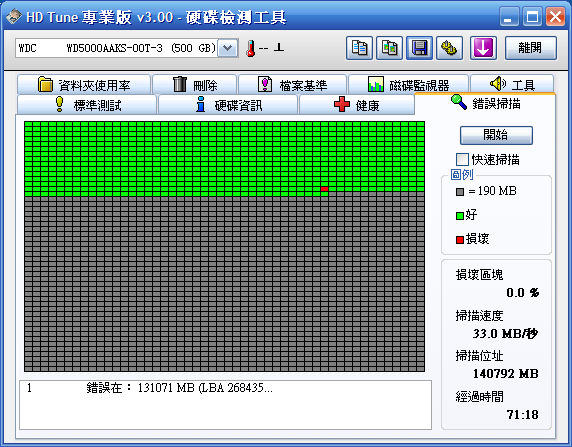Open the options gear icon
Viewport: 572px width, 447px height.
coord(449,48)
